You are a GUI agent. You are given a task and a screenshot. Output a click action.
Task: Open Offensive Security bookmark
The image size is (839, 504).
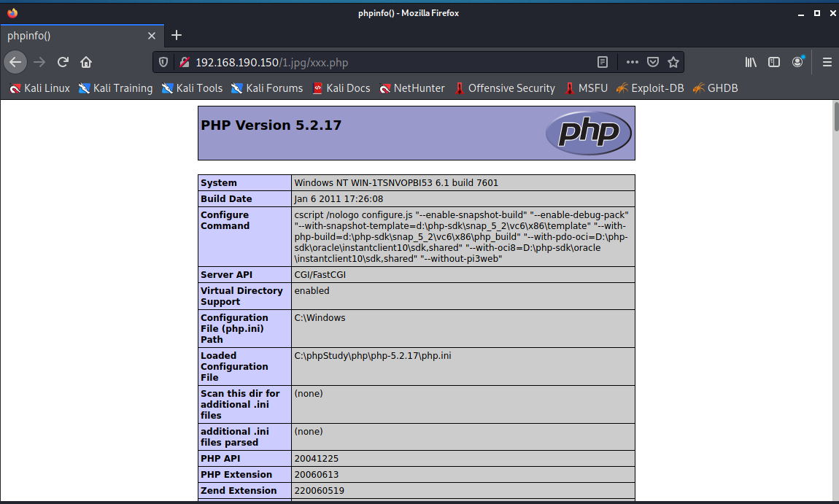[505, 88]
